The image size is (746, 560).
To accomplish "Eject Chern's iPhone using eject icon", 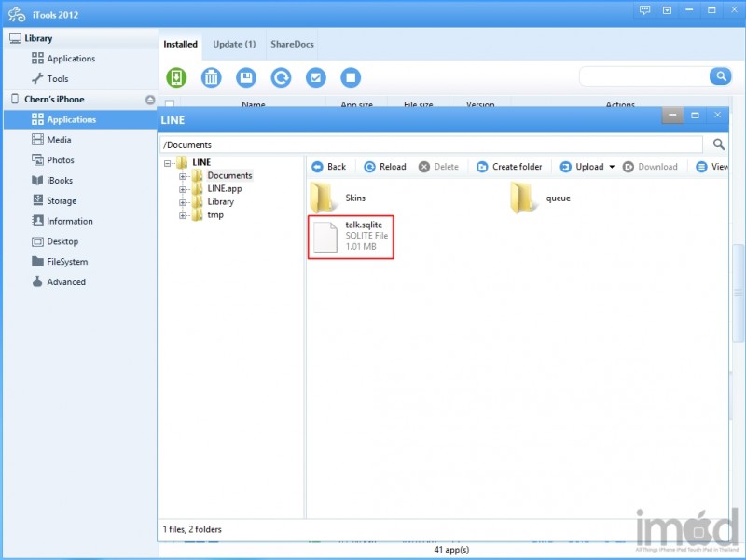I will [149, 100].
